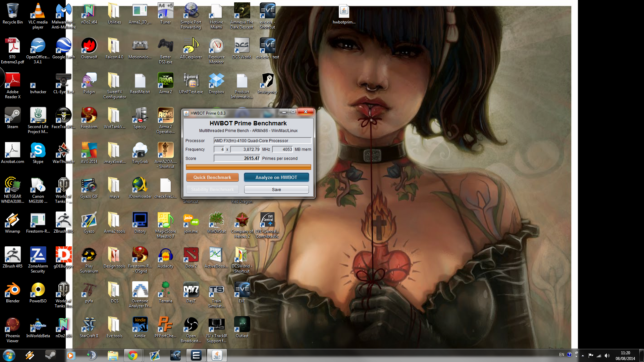Click the Save button in HWBOT Prime
644x362 pixels.
(276, 189)
